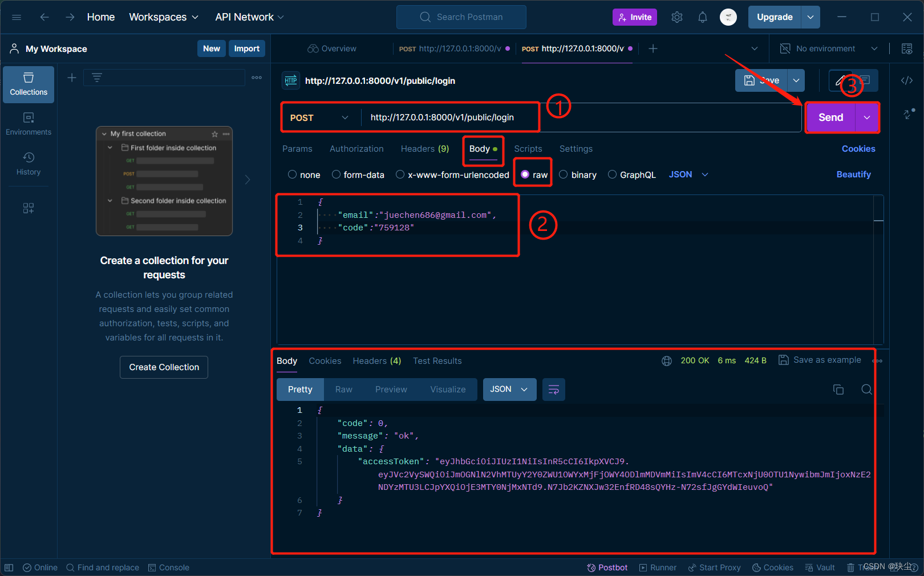Open response network globe icon
Viewport: 924px width, 576px height.
click(x=667, y=361)
